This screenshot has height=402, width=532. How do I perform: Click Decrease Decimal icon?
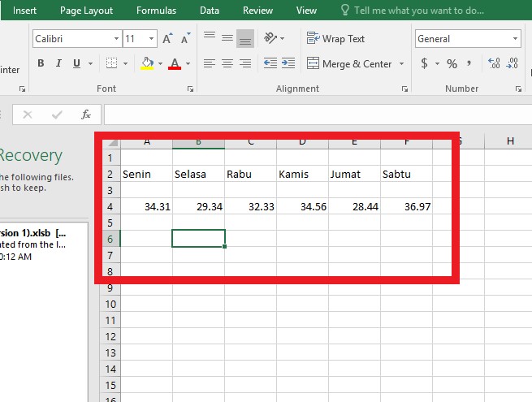pyautogui.click(x=512, y=63)
